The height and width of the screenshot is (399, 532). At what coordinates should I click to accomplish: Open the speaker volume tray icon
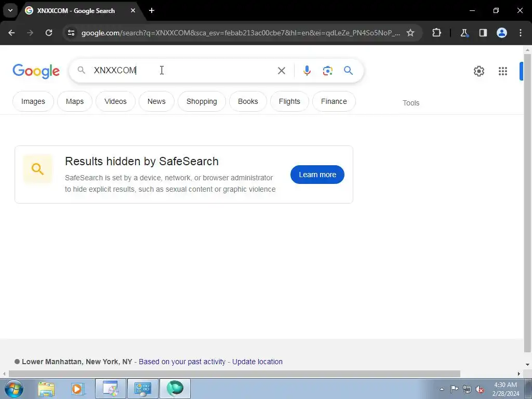(x=480, y=389)
